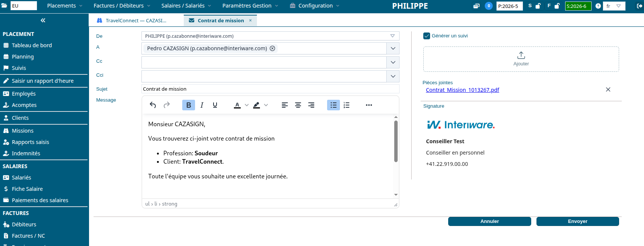Open Acomptes in sidebar
The image size is (644, 246).
click(24, 105)
